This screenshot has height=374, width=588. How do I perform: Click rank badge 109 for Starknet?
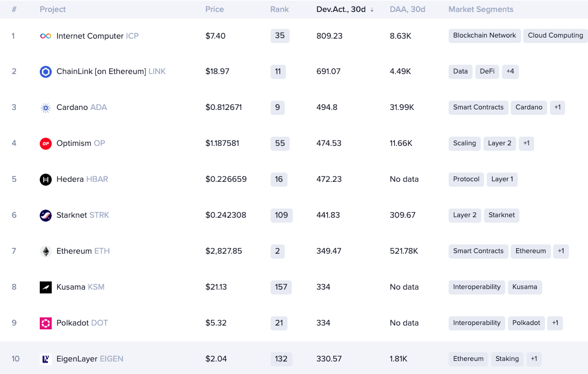281,216
